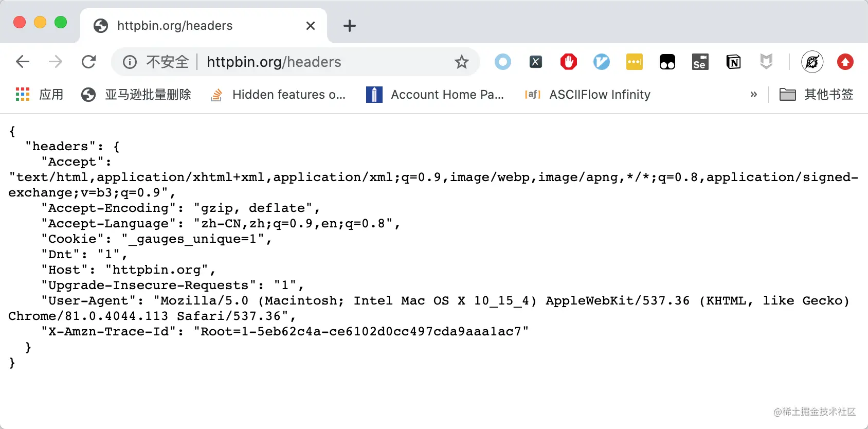Click the red close window button
Image resolution: width=868 pixels, height=429 pixels.
pyautogui.click(x=20, y=22)
